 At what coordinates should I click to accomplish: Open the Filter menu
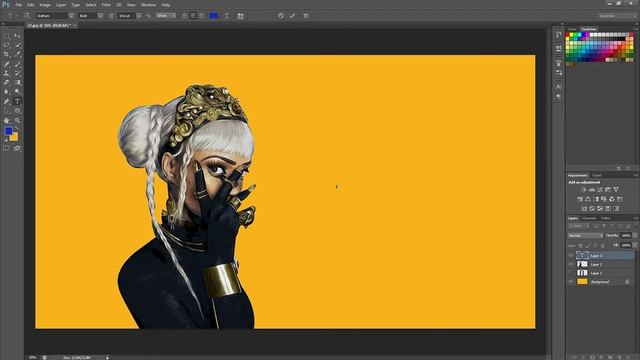point(106,5)
